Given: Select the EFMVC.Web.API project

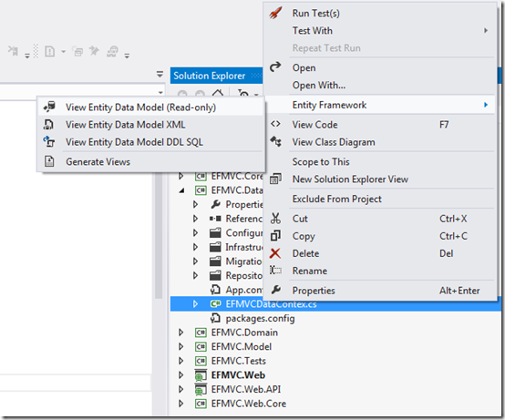Looking at the screenshot, I should point(246,389).
